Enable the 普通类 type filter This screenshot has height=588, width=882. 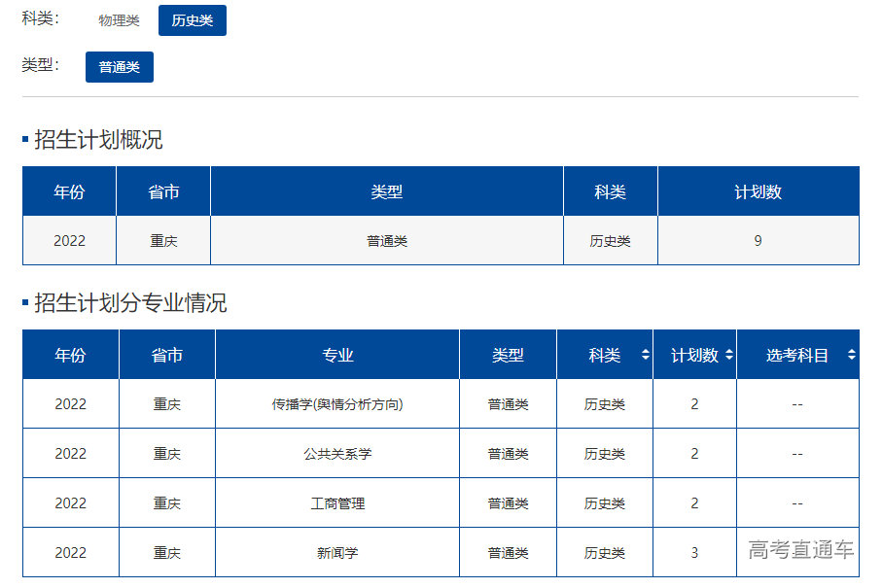tap(118, 67)
